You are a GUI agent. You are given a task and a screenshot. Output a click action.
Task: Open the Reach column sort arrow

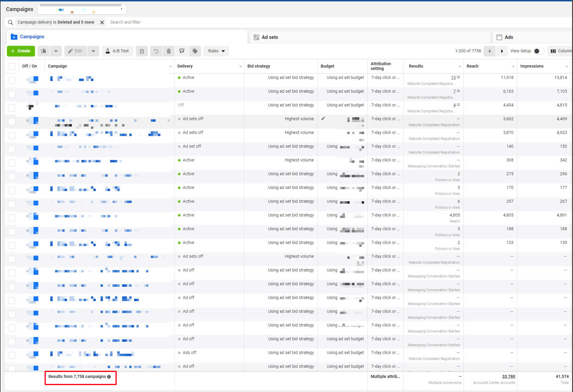(x=513, y=66)
